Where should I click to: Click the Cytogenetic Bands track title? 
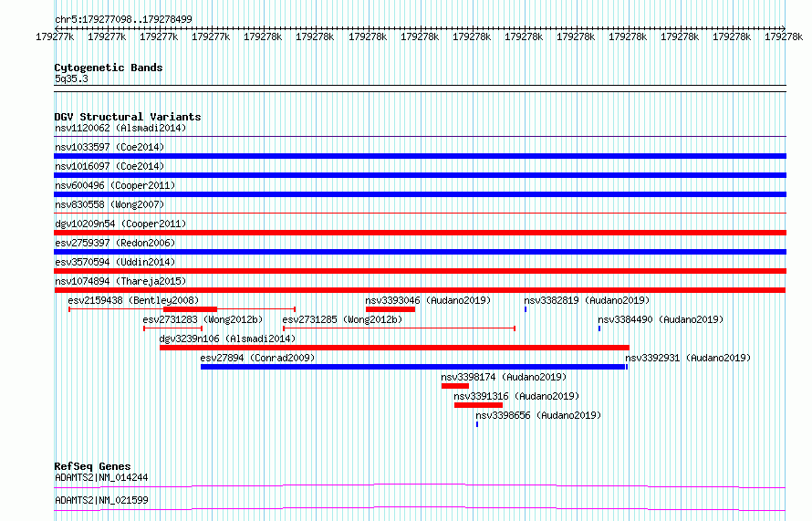coord(109,68)
